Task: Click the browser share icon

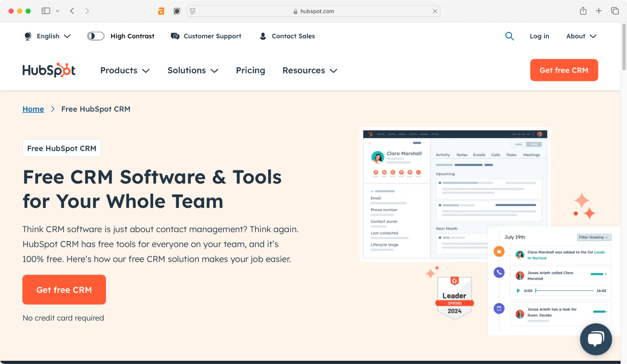Action: point(583,11)
